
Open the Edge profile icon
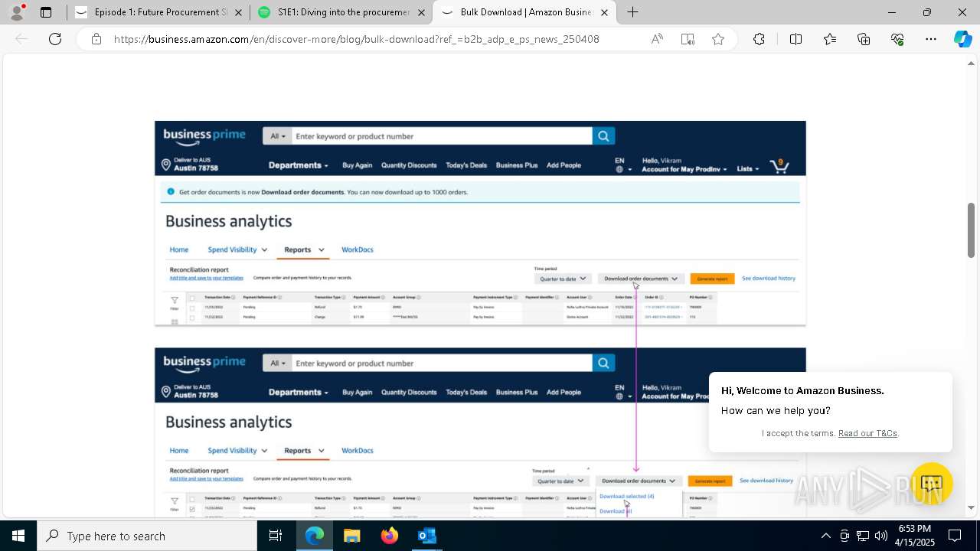[17, 12]
